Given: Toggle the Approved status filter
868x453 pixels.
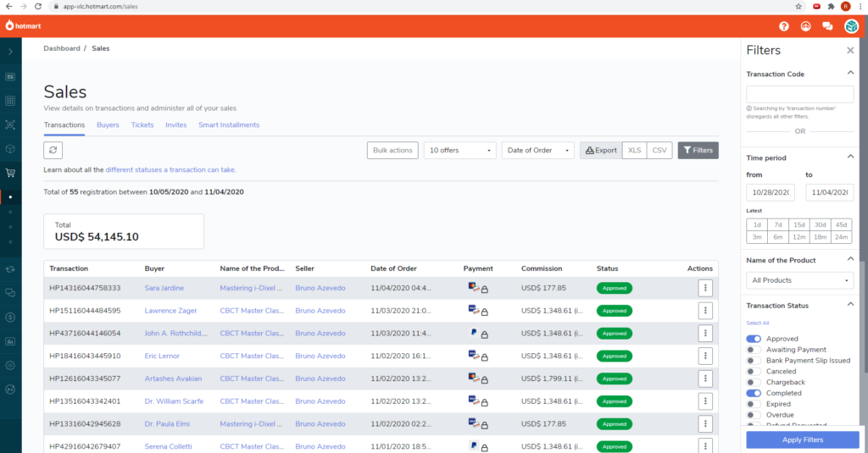Looking at the screenshot, I should tap(754, 339).
